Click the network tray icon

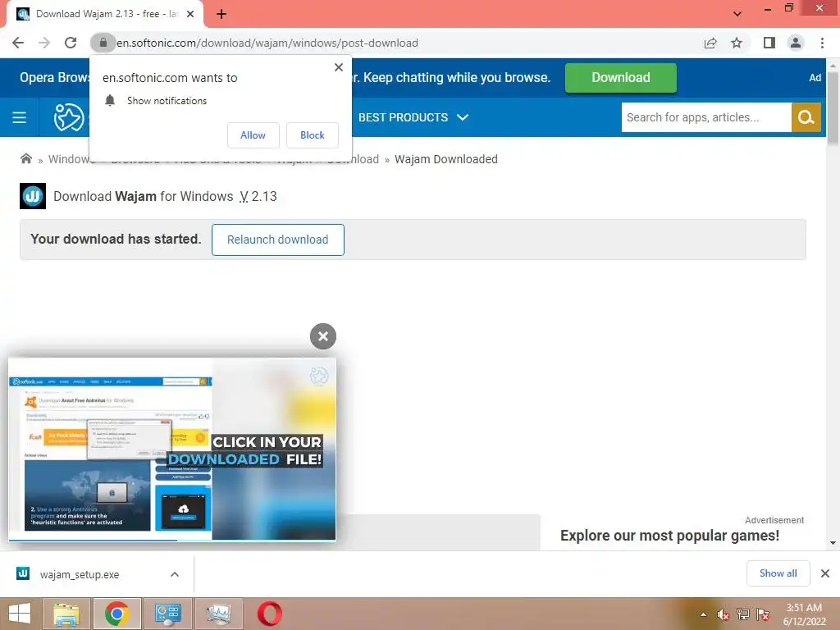(x=743, y=614)
